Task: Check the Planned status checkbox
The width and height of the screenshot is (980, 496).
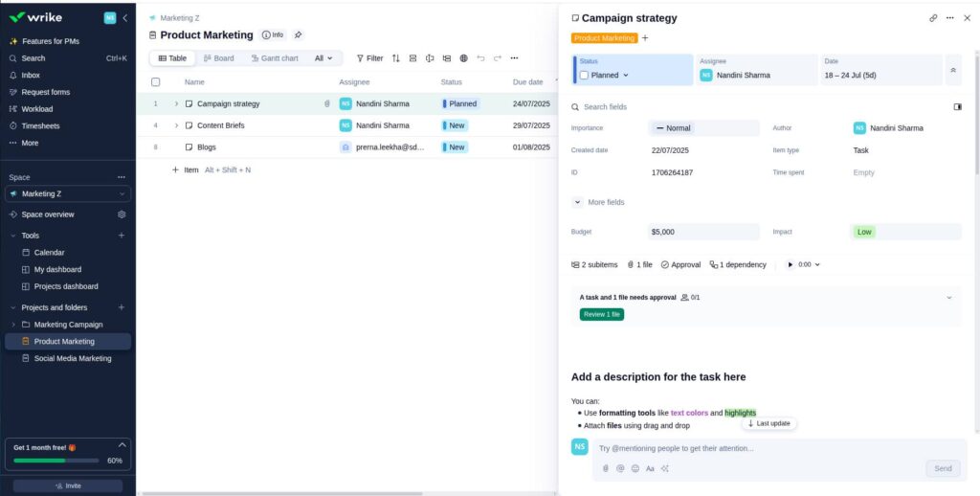Action: (x=584, y=75)
